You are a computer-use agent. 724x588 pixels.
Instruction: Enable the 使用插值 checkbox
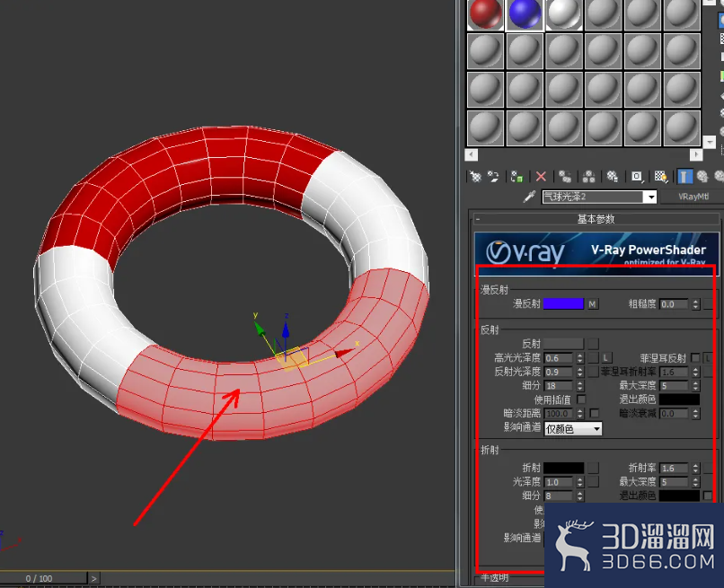[581, 399]
